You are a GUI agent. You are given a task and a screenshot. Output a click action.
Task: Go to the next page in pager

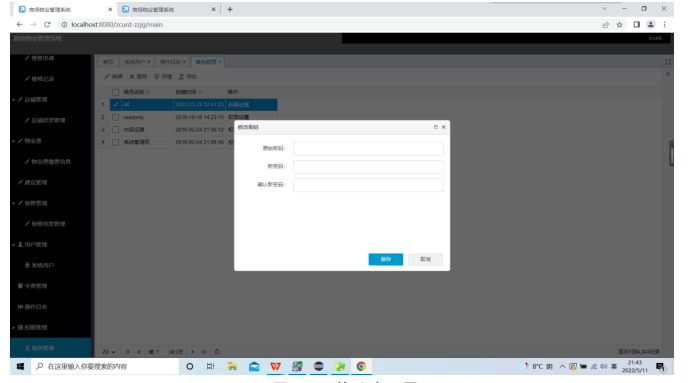click(193, 352)
